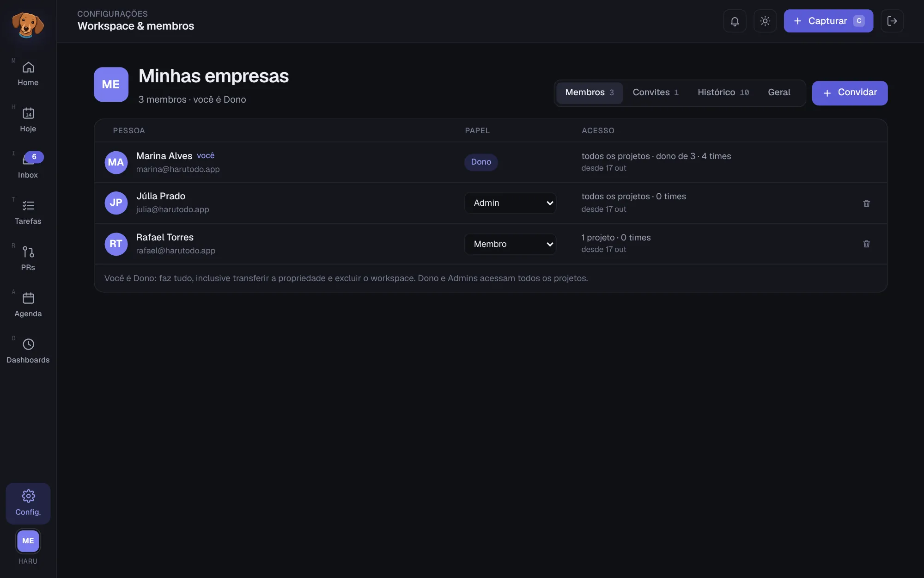This screenshot has width=924, height=578.
Task: Click Marina Alves MA avatar
Action: point(116,162)
